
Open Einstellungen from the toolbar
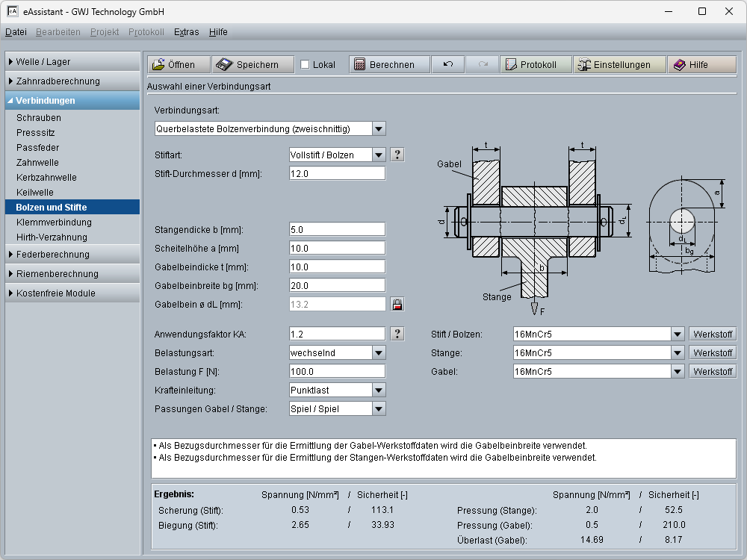(x=619, y=65)
